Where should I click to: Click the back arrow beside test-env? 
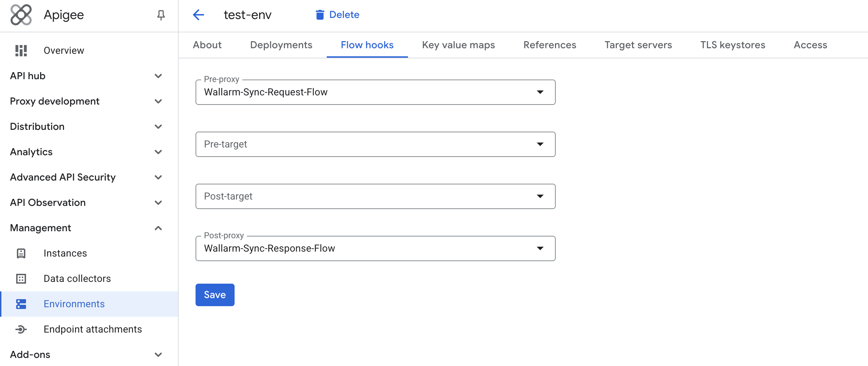(198, 15)
